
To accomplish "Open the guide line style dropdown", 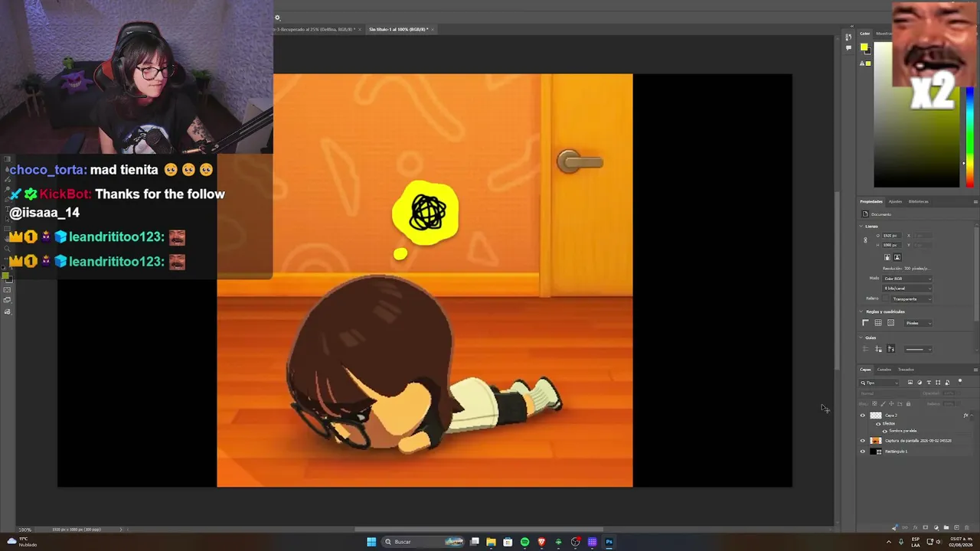I will [918, 350].
